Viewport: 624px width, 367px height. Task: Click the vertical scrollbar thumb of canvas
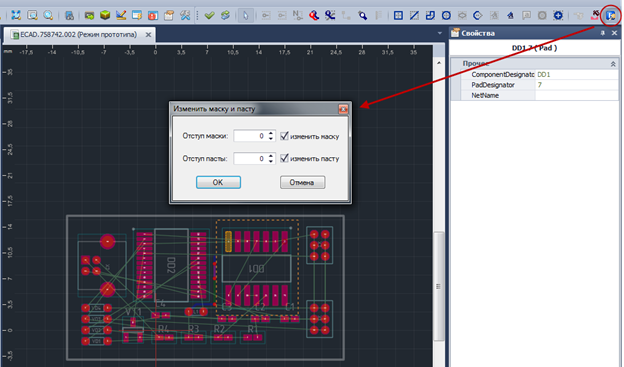tap(439, 286)
